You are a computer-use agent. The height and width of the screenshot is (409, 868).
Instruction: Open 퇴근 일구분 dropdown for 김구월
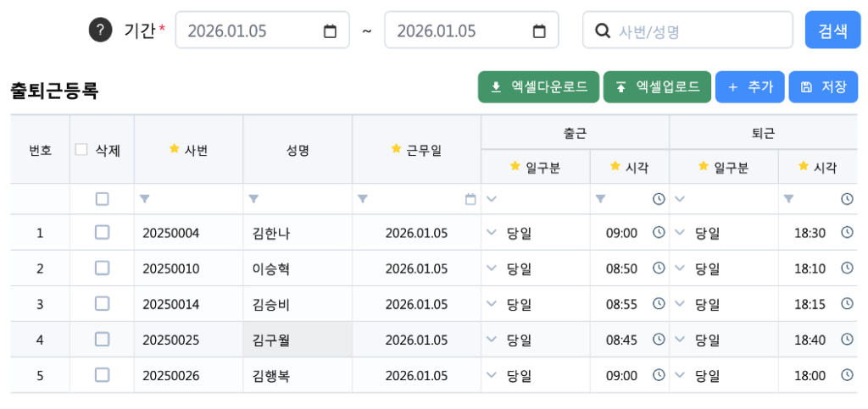680,339
